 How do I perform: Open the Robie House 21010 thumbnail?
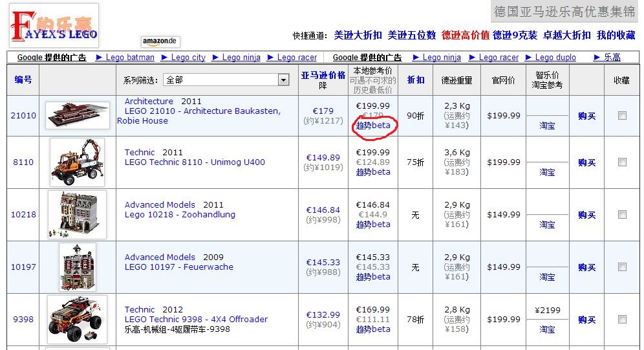tap(78, 115)
